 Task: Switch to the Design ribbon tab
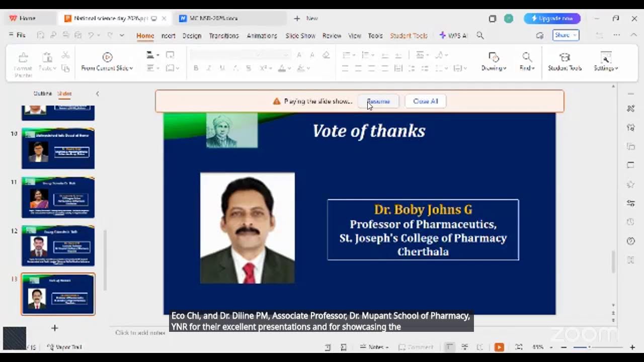pyautogui.click(x=192, y=36)
